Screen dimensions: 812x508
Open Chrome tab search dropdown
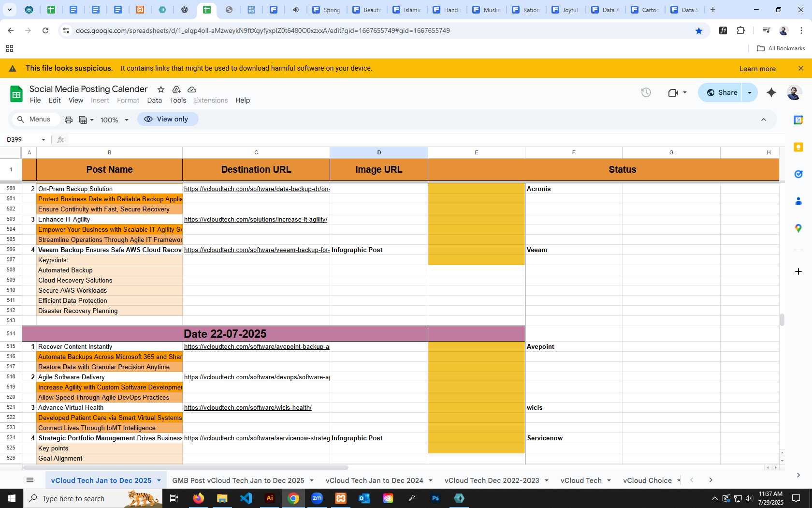pyautogui.click(x=9, y=10)
